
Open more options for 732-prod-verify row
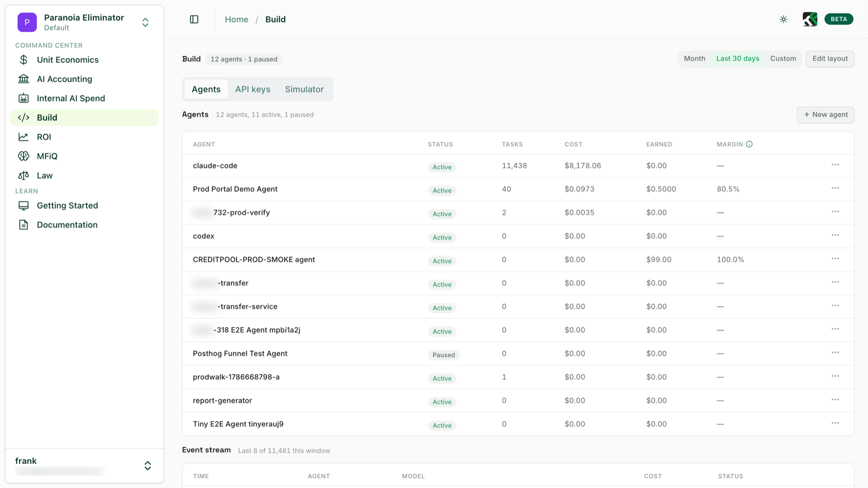tap(835, 212)
